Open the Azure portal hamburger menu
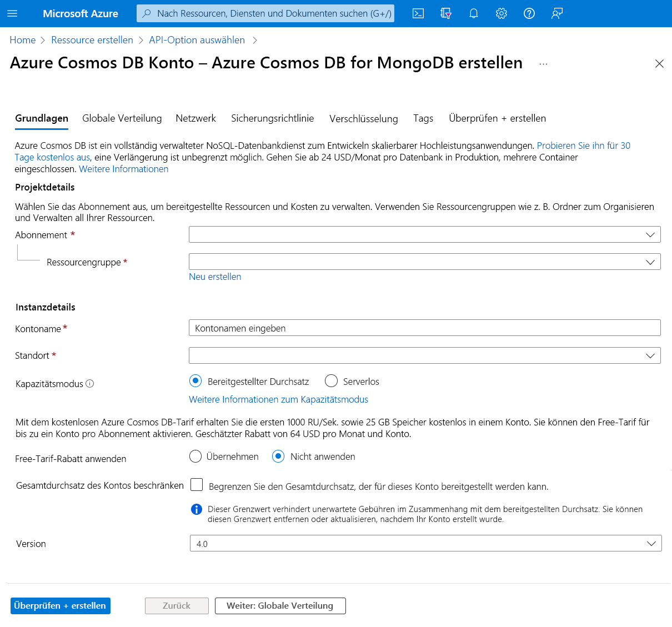The width and height of the screenshot is (672, 627). coord(13,13)
